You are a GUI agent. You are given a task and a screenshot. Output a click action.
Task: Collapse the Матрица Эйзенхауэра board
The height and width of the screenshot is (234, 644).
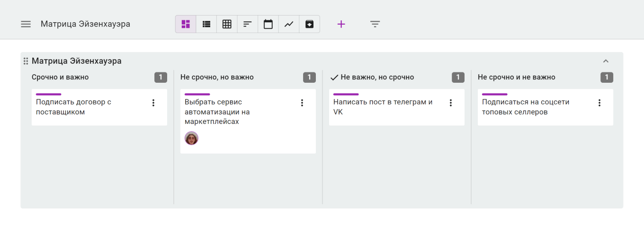tap(606, 61)
